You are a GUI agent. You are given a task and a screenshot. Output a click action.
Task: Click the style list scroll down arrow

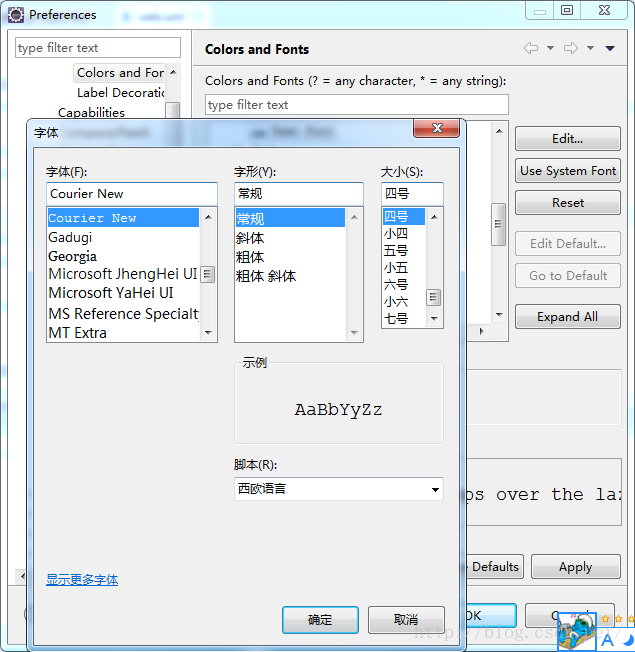[354, 333]
